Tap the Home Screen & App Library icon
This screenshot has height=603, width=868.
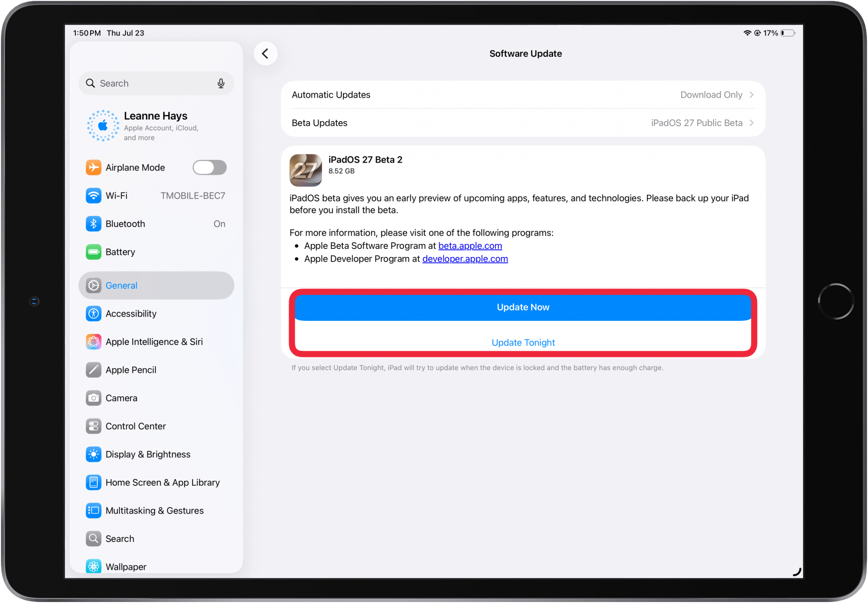click(93, 482)
